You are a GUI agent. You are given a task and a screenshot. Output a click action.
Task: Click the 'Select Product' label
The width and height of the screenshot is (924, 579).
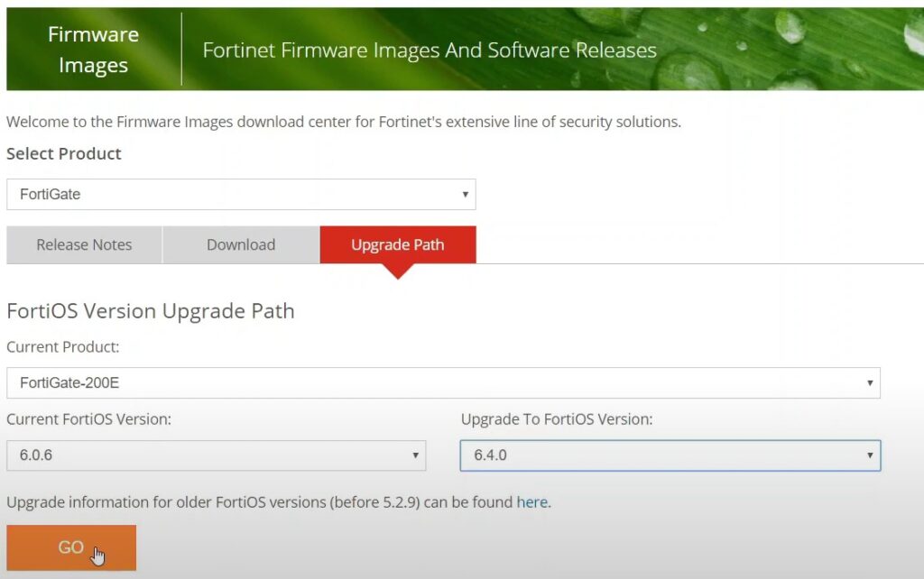point(64,153)
